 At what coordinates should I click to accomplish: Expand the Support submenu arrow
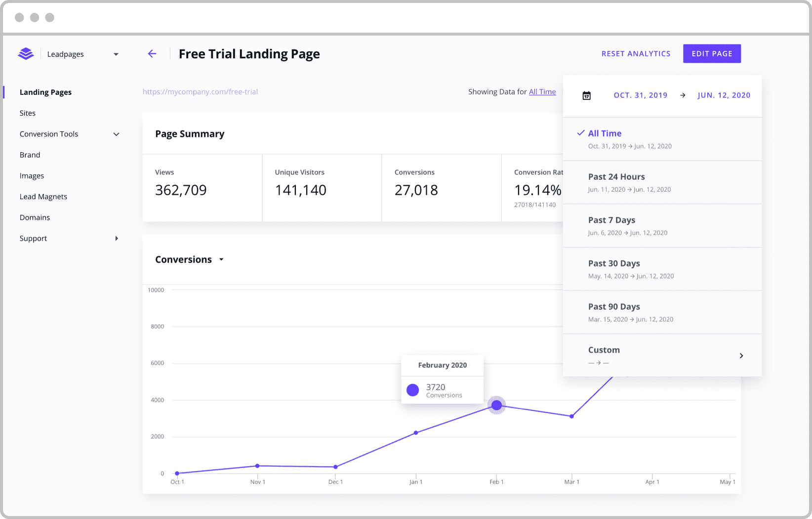pos(117,238)
